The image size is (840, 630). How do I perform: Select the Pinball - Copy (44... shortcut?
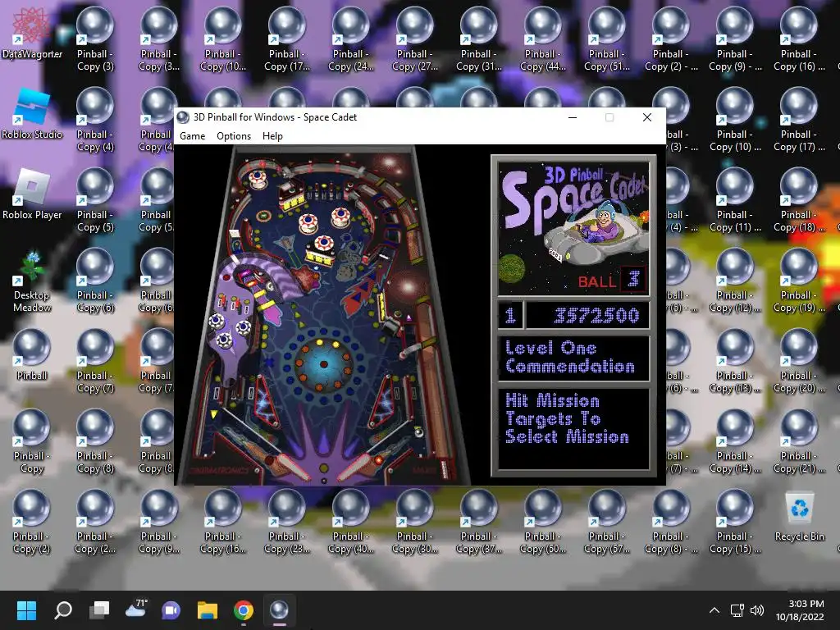pos(543,39)
